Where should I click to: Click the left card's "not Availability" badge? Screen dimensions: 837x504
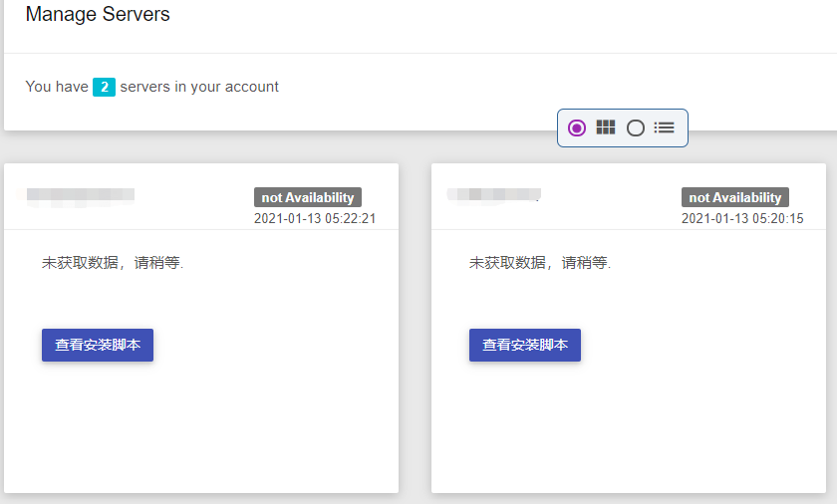308,197
